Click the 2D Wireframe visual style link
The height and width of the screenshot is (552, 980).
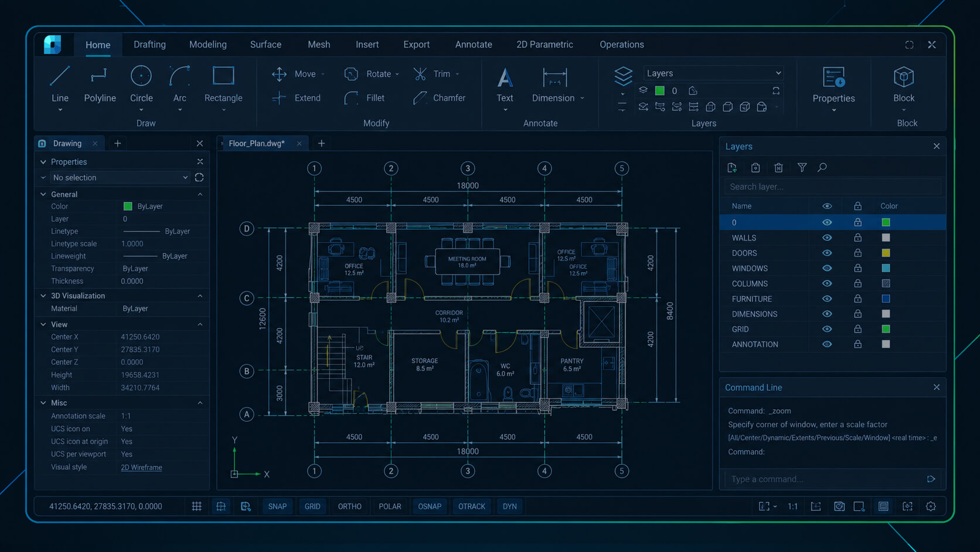pyautogui.click(x=141, y=468)
